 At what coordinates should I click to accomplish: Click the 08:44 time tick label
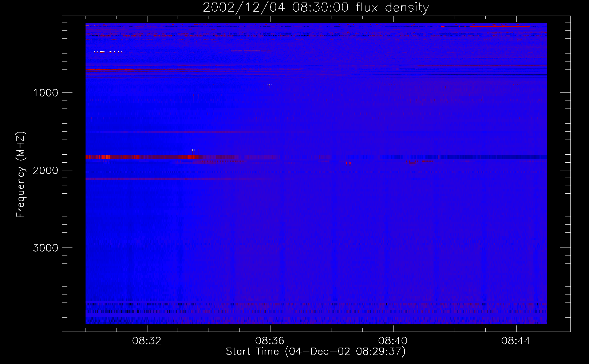516,341
